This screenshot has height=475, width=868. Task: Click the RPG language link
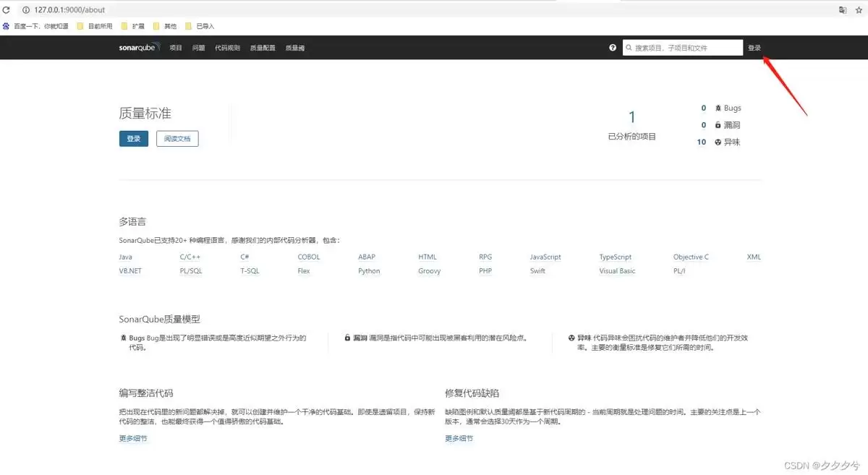click(x=485, y=257)
